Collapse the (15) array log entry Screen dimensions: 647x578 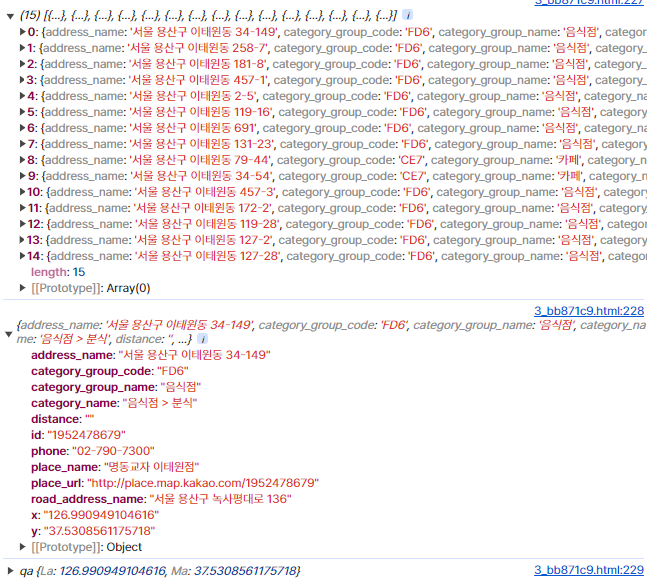[x=10, y=17]
